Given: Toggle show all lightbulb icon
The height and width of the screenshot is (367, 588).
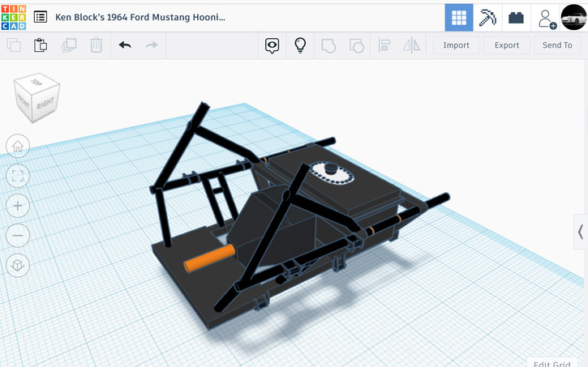Looking at the screenshot, I should click(x=300, y=45).
